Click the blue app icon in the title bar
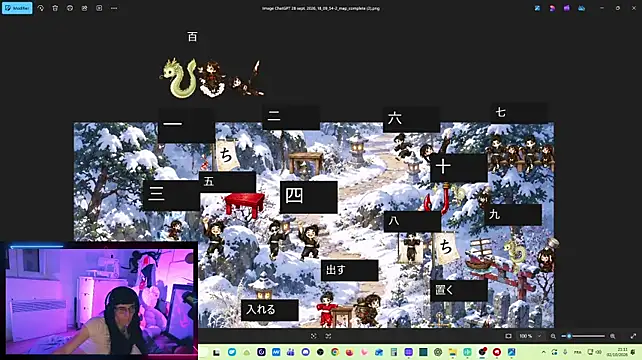 pos(537,8)
